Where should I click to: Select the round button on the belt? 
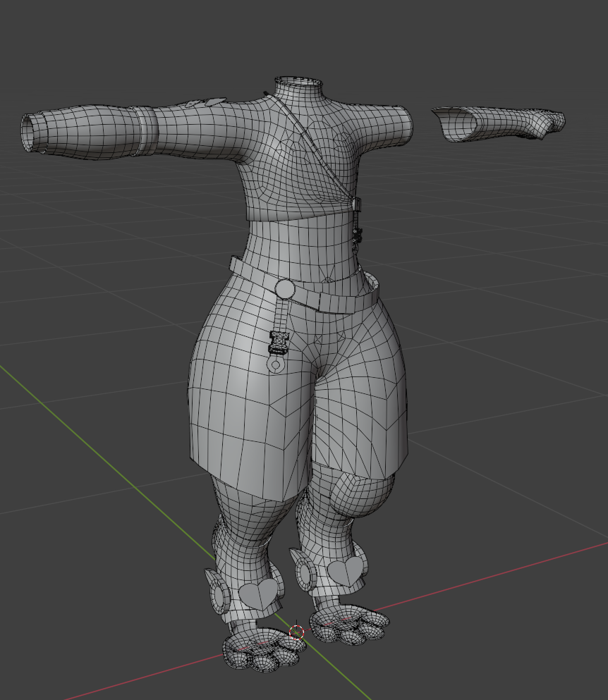285,289
